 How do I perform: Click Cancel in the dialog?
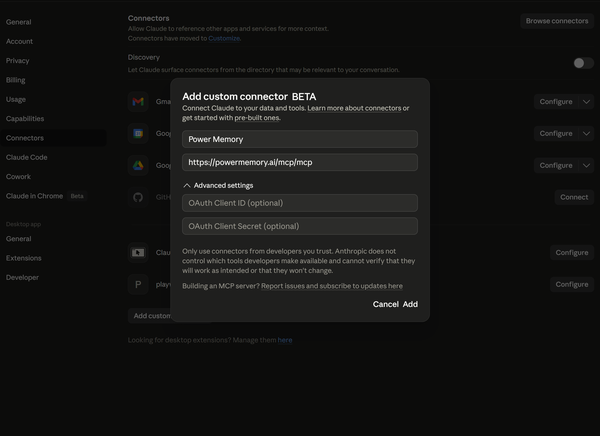[x=386, y=304]
